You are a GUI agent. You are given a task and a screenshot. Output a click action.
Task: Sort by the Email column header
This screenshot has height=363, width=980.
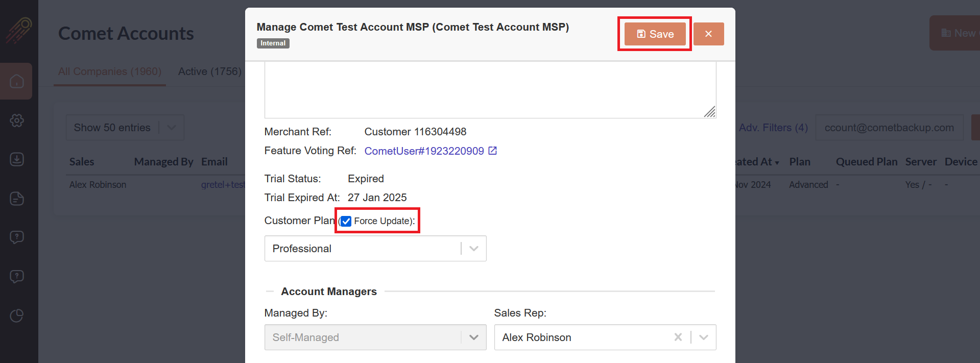[x=214, y=162]
